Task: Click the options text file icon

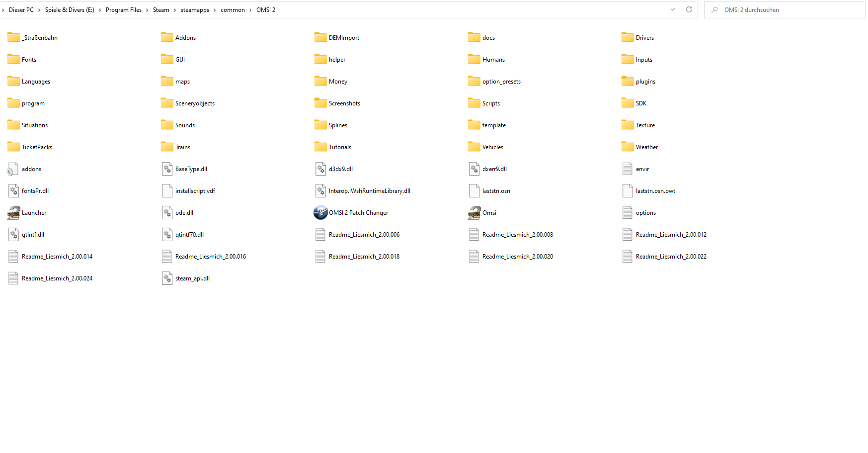Action: pyautogui.click(x=628, y=213)
